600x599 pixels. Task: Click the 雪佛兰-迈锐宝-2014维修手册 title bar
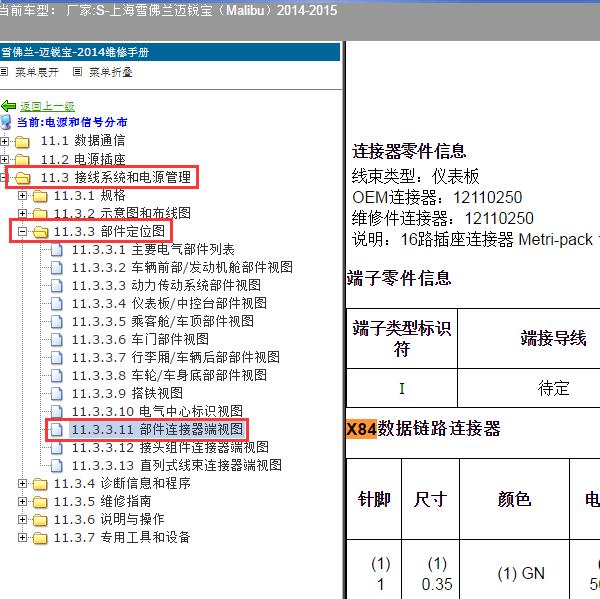click(x=170, y=52)
